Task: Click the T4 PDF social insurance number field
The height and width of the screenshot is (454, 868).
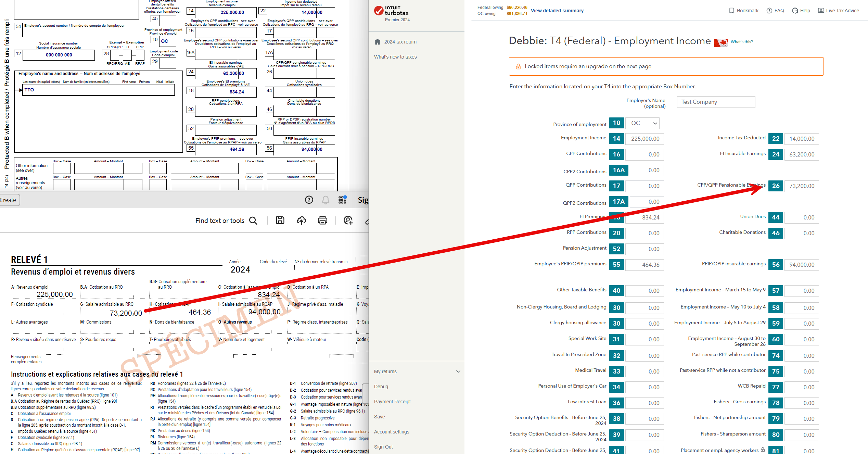Action: click(59, 55)
